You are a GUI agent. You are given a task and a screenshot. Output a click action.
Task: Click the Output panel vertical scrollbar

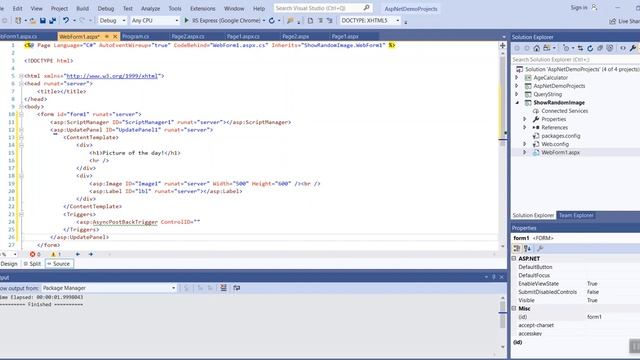pos(502,322)
